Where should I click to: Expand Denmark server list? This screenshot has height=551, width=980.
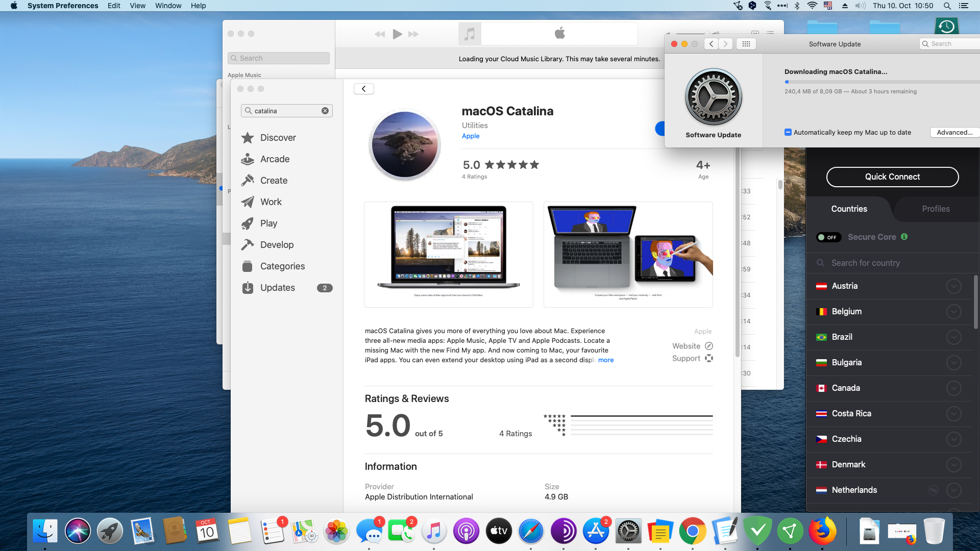click(953, 465)
